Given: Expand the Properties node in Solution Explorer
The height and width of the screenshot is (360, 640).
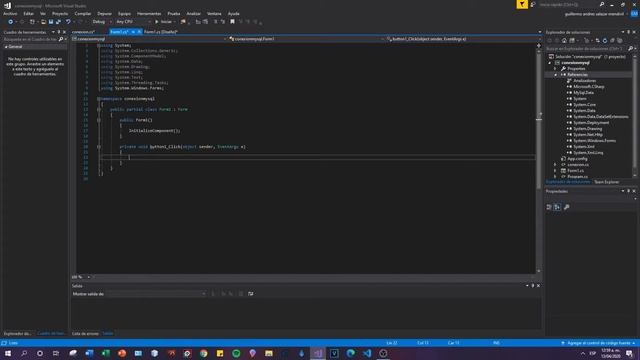Looking at the screenshot, I should click(x=556, y=69).
